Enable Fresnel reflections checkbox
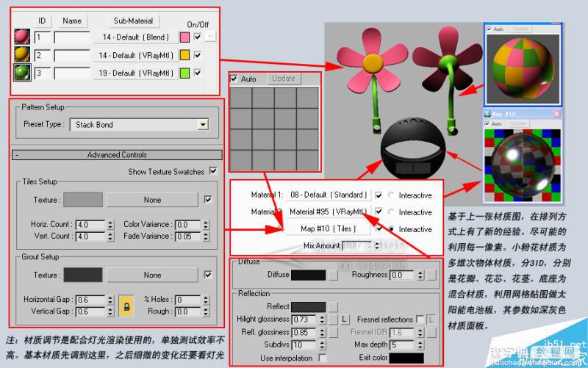 420,320
